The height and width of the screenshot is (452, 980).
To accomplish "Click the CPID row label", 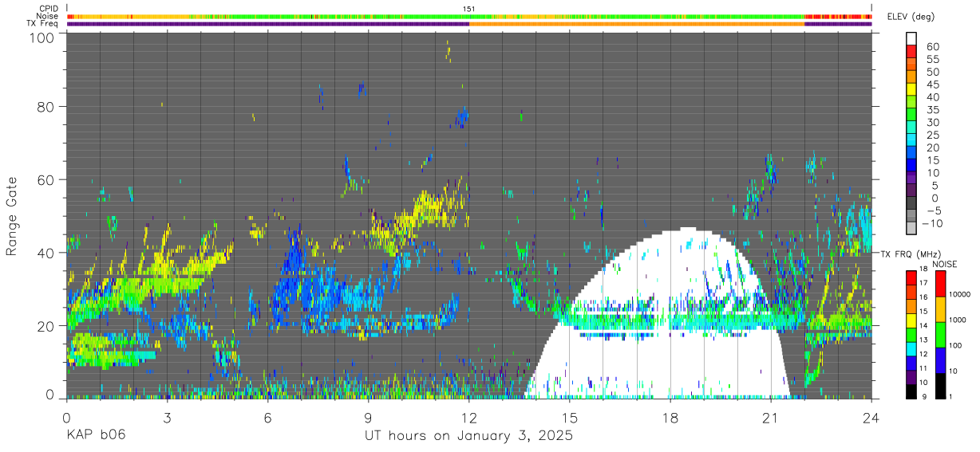I will point(47,9).
